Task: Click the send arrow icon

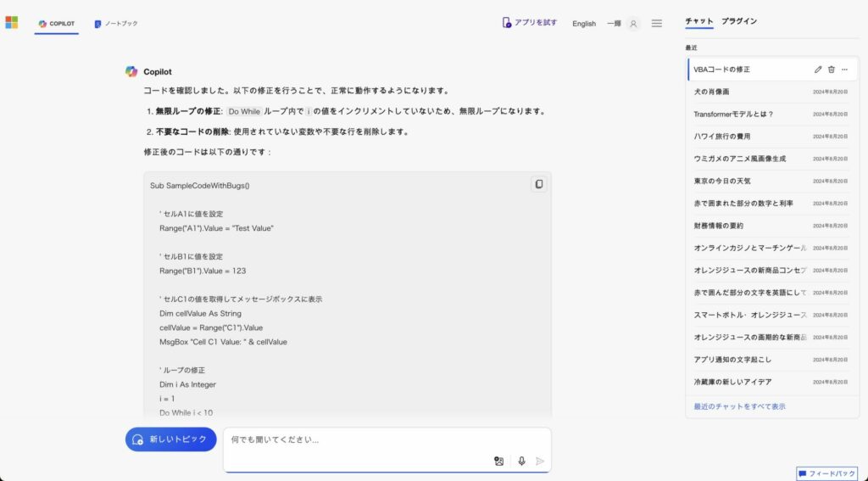Action: (540, 461)
